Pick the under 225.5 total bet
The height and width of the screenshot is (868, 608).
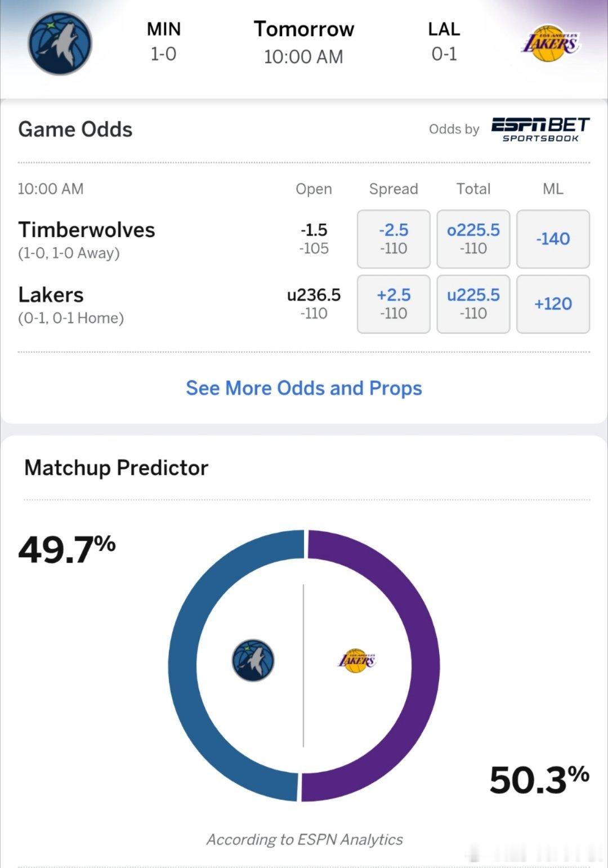[x=473, y=304]
